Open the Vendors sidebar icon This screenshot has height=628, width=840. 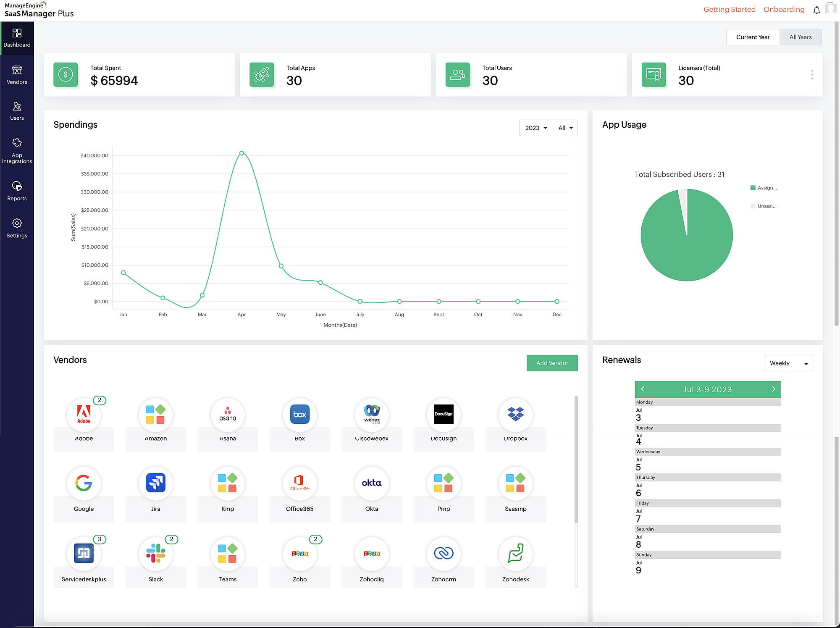click(17, 70)
